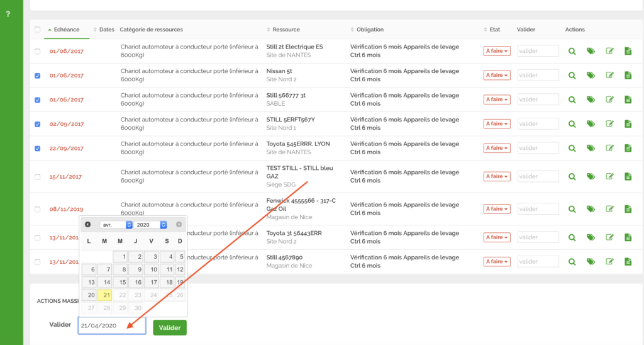Open the year dropdown showing 2020
Screen dimensions: 644x345
point(151,225)
